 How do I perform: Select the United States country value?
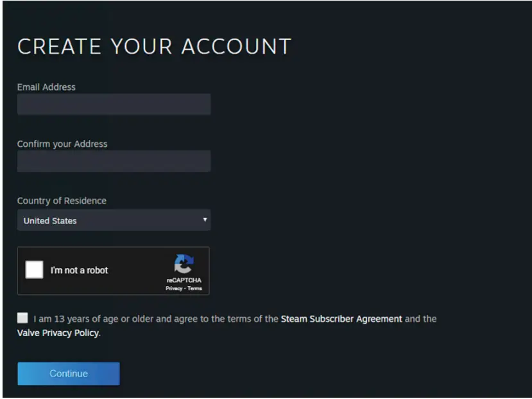point(50,219)
